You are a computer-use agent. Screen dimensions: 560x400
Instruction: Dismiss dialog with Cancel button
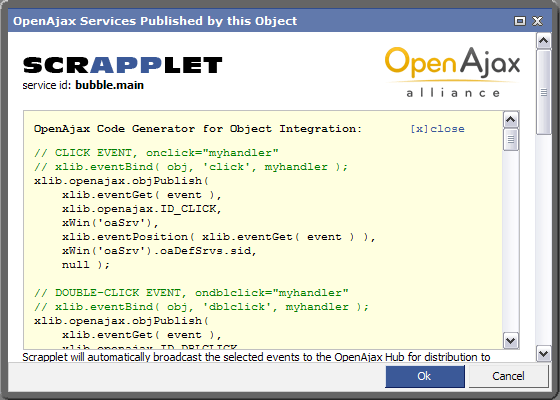point(508,376)
